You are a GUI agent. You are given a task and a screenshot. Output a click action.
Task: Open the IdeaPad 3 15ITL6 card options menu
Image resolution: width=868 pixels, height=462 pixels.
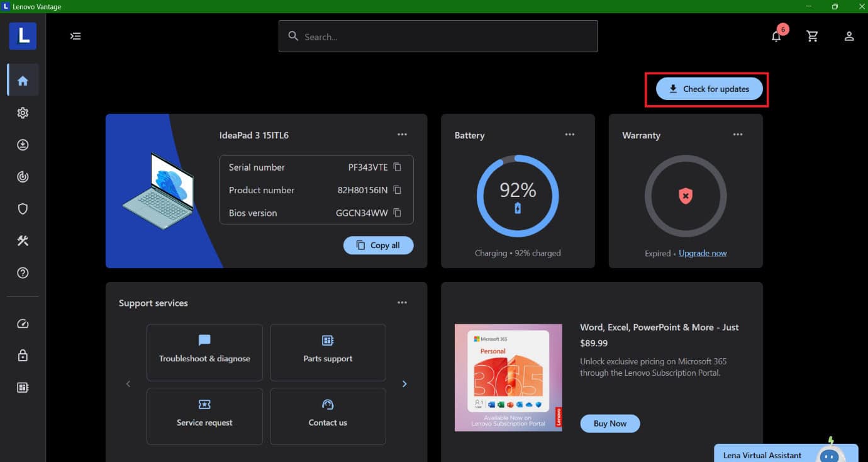point(402,135)
